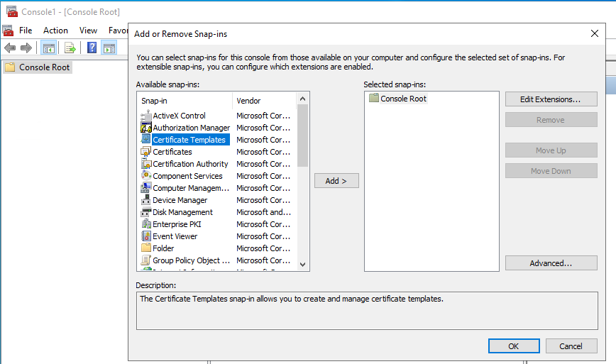Click the Vendor column header
Screen dimensions: 616x364
(x=249, y=101)
